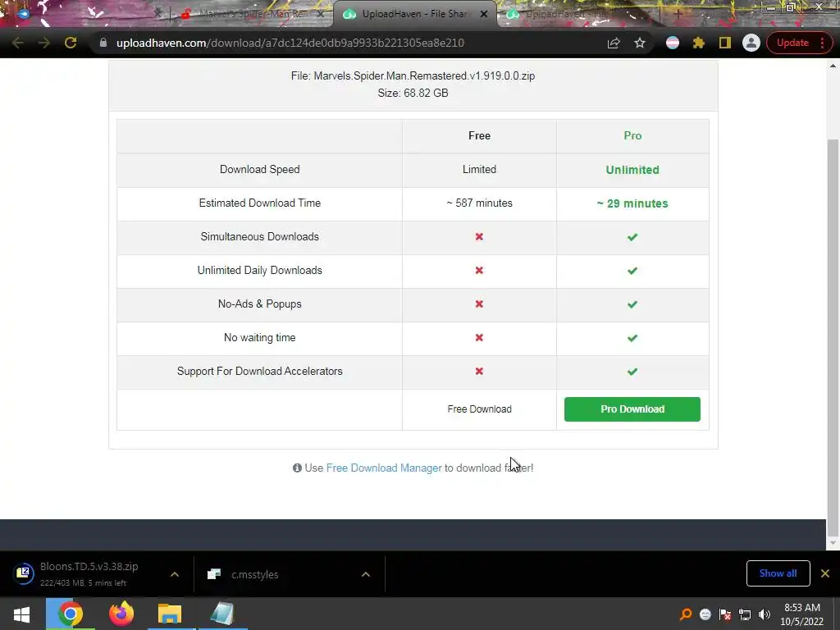The height and width of the screenshot is (630, 840).
Task: Click the Download Speed row label
Action: pos(260,170)
